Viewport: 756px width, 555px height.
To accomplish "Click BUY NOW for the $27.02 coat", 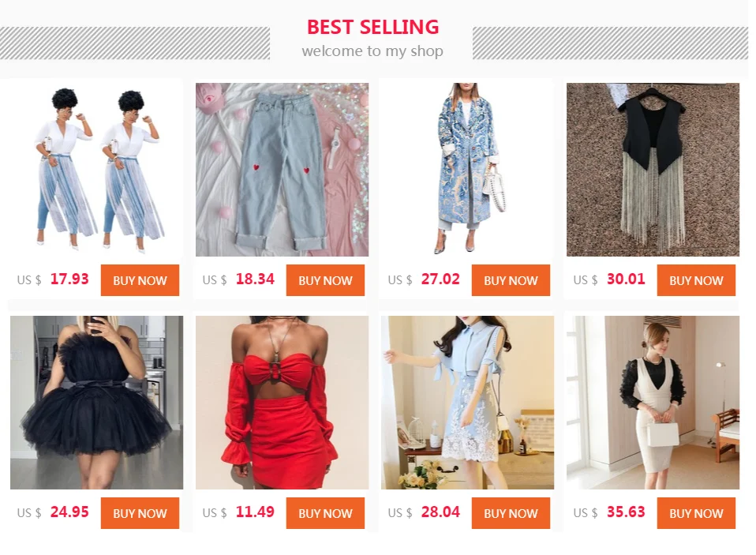I will click(x=511, y=280).
